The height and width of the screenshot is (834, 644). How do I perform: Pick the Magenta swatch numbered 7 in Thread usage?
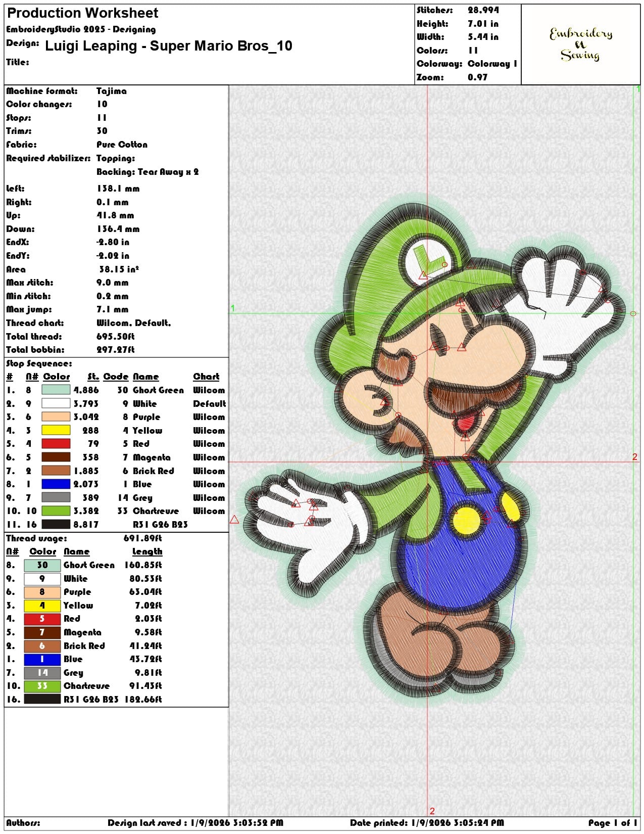42,632
